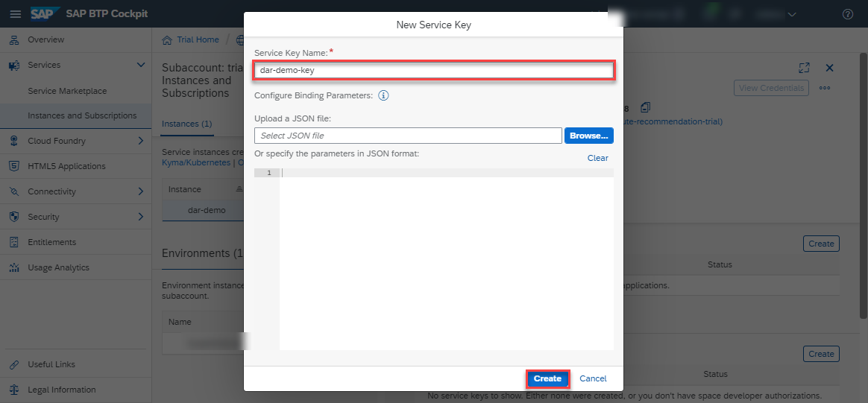
Task: Open the Overview menu item
Action: pos(76,39)
